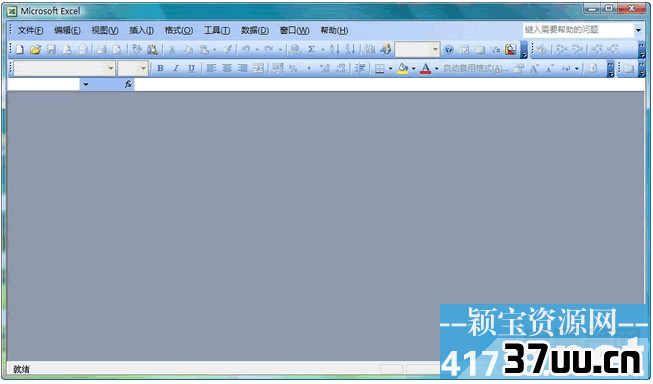The image size is (653, 384).
Task: Open a file with the Open folder icon
Action: click(35, 50)
